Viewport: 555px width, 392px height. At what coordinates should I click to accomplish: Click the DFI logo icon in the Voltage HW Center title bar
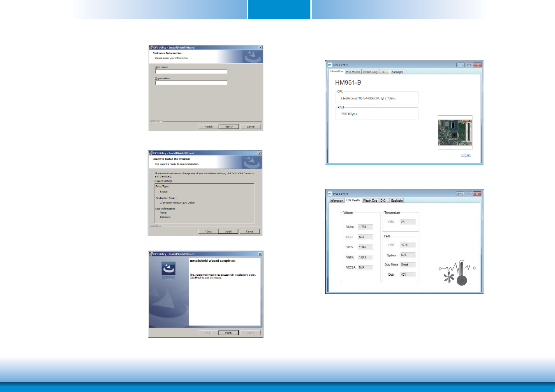pyautogui.click(x=330, y=194)
